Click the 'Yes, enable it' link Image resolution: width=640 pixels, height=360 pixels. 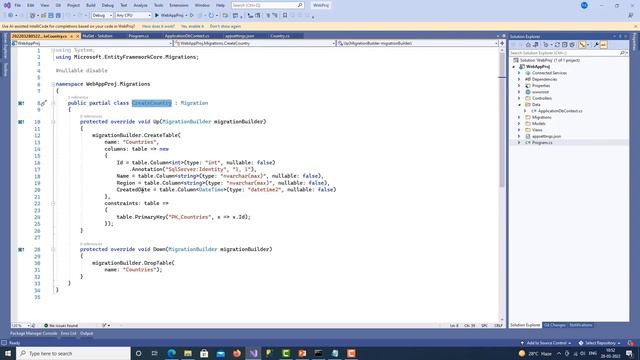192,26
